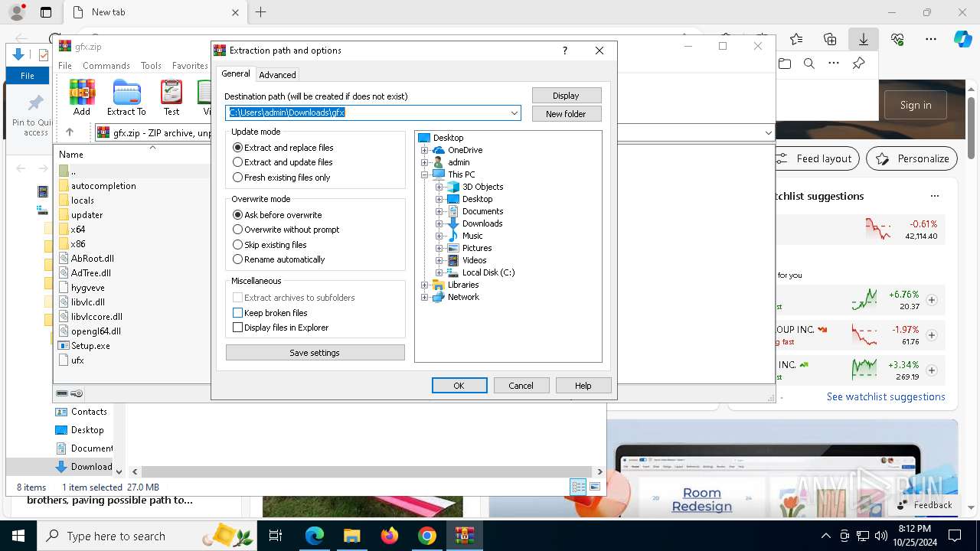The width and height of the screenshot is (980, 551).
Task: Select the Videos folder in tree
Action: tap(474, 260)
